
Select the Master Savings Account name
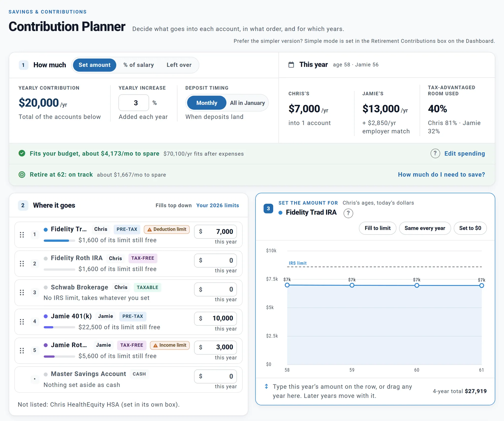pyautogui.click(x=88, y=374)
